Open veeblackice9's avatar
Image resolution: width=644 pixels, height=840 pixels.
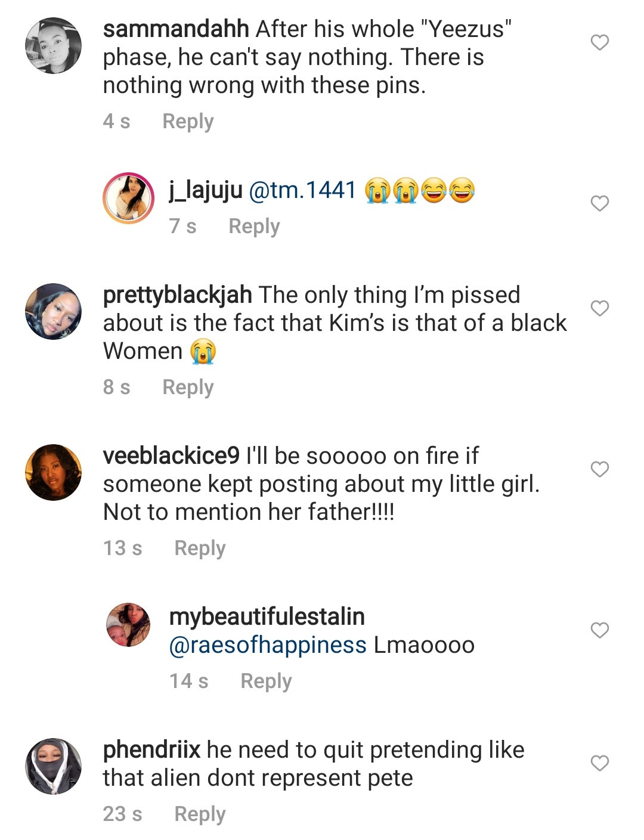(53, 472)
